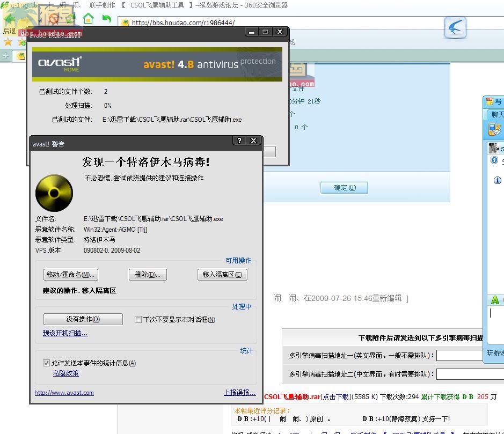Image resolution: width=504 pixels, height=434 pixels.
Task: Click the 多引擎病毒扫描地址一 input field
Action: click(461, 355)
